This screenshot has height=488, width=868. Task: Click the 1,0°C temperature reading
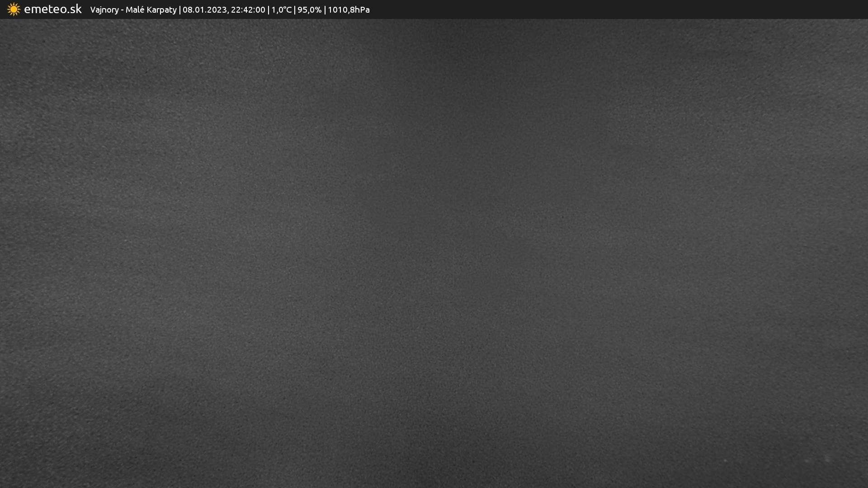(x=281, y=10)
